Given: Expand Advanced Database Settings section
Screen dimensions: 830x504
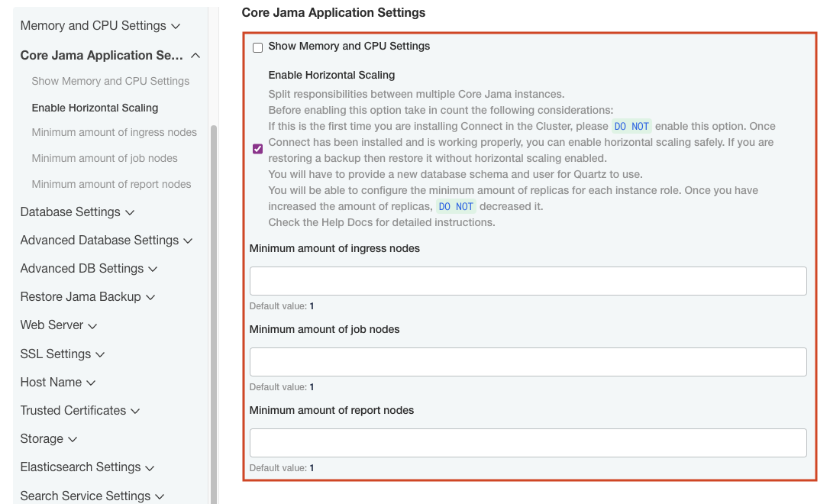Looking at the screenshot, I should coord(106,240).
